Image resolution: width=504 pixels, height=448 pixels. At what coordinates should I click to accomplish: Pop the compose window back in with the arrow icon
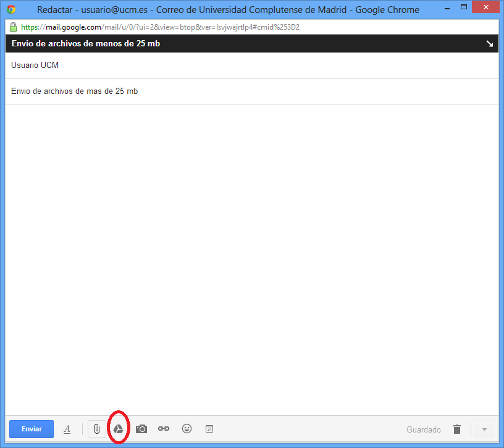(489, 43)
